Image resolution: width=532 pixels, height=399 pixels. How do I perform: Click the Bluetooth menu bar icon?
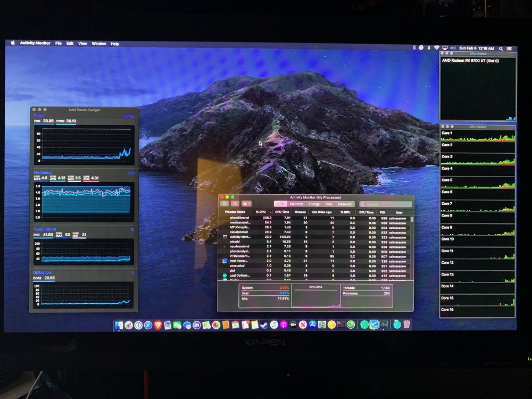pyautogui.click(x=428, y=48)
